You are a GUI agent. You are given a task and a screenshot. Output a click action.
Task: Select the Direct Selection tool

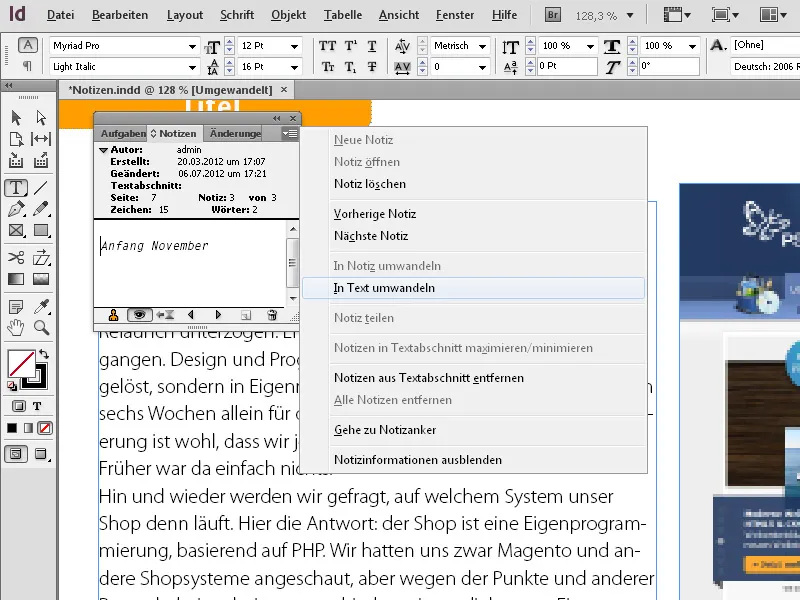pyautogui.click(x=41, y=118)
